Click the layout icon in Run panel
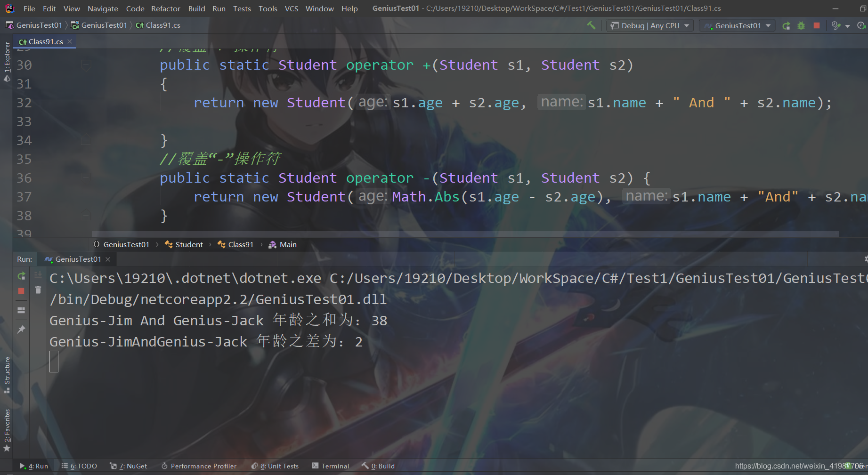 point(21,310)
